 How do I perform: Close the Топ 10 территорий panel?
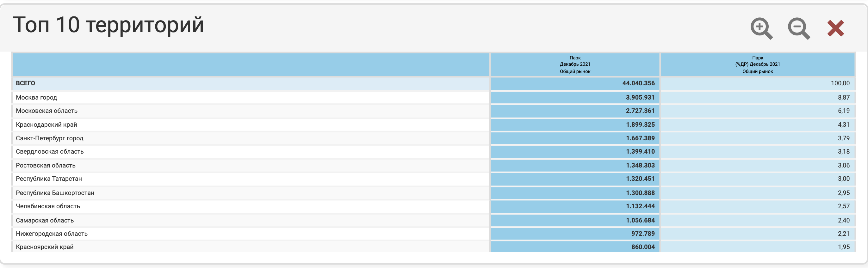(835, 28)
